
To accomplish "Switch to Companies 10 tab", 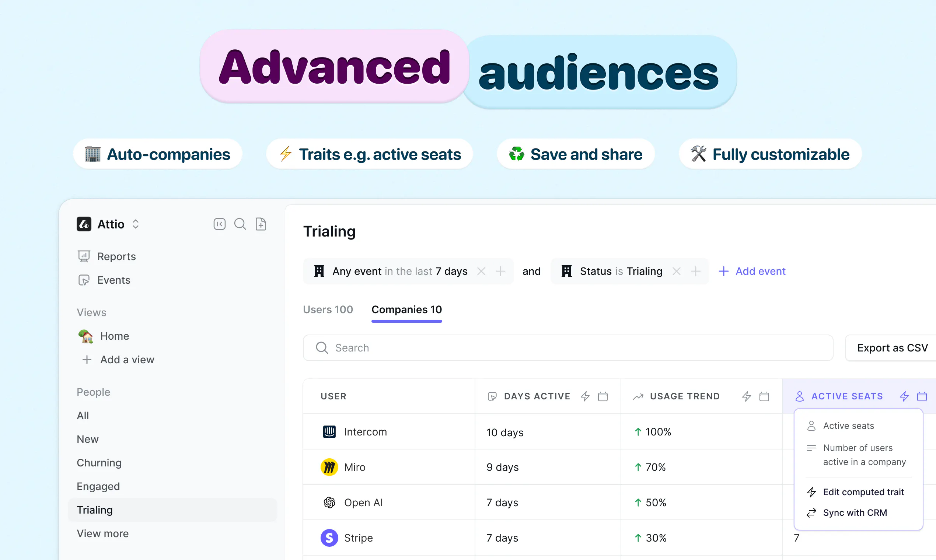I will [406, 309].
